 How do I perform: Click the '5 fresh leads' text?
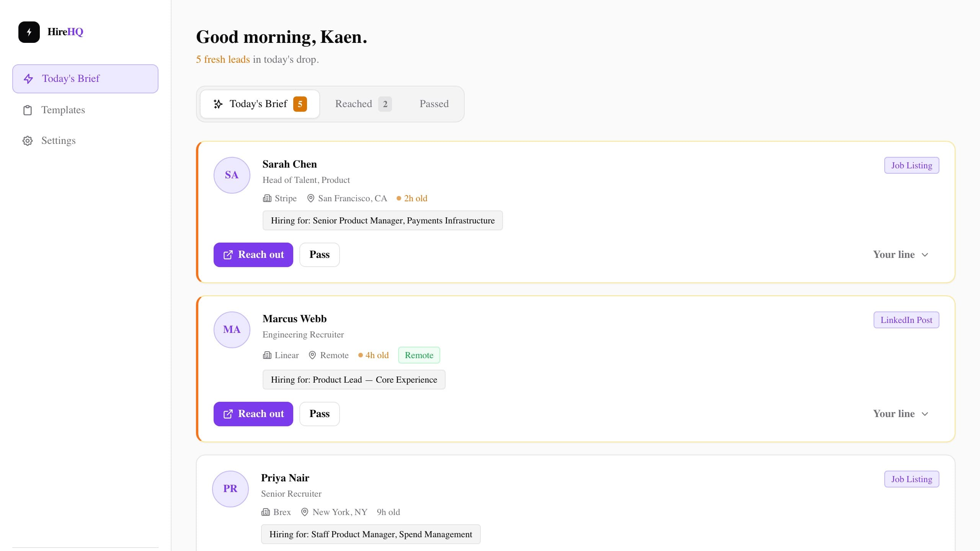223,60
